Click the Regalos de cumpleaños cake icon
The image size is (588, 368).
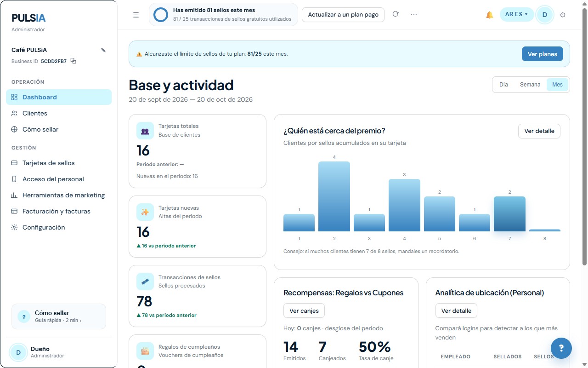[x=145, y=351]
